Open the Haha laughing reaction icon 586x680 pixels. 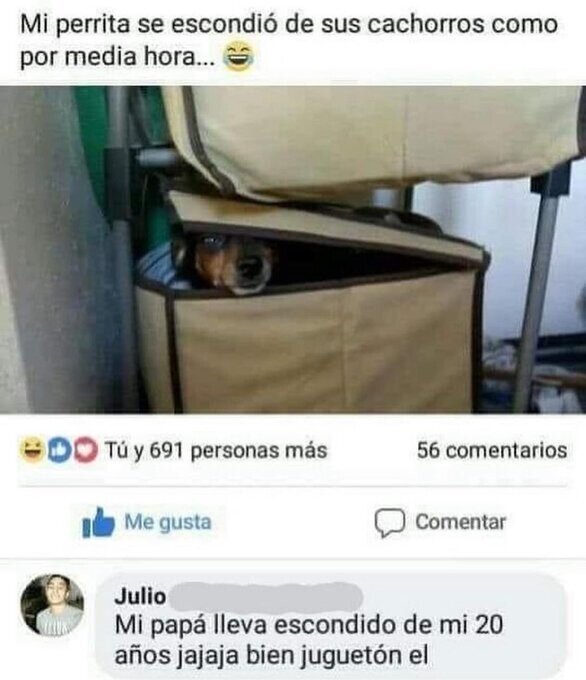click(32, 450)
